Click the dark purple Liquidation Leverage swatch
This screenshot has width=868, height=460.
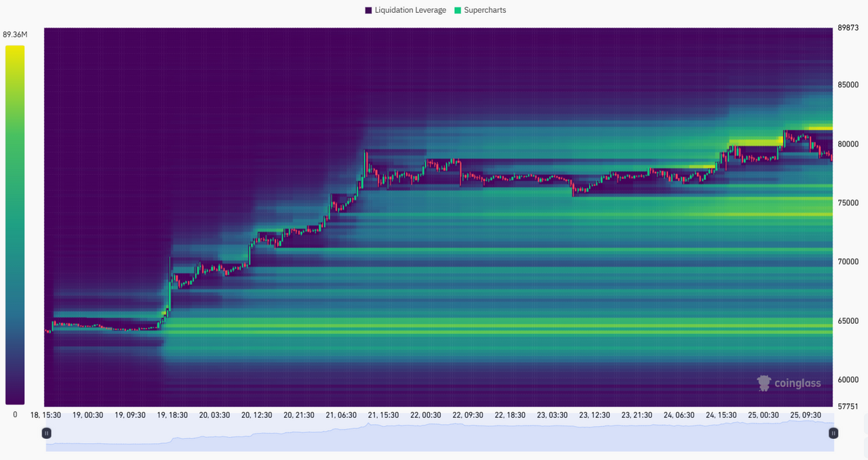click(368, 10)
